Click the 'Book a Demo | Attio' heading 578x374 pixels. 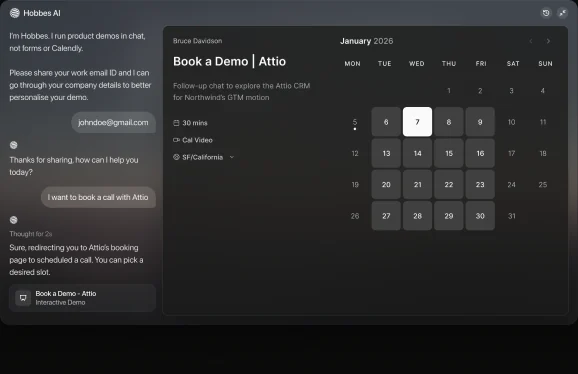(229, 61)
